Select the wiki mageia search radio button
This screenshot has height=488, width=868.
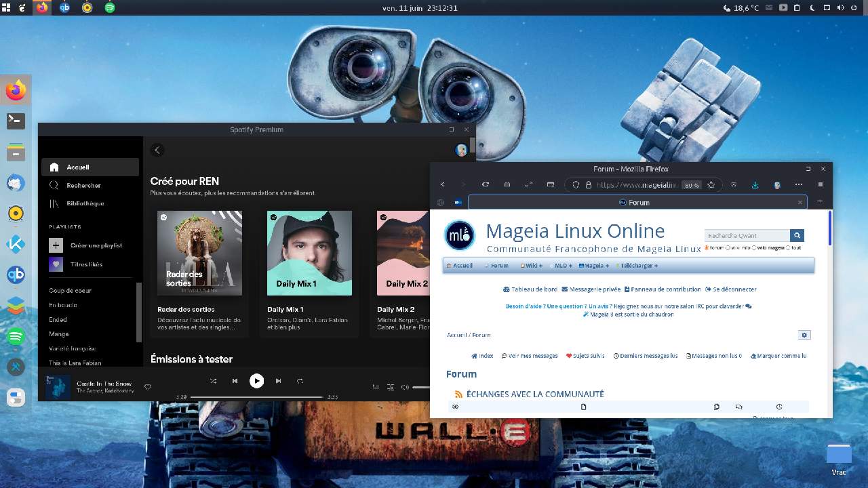754,247
